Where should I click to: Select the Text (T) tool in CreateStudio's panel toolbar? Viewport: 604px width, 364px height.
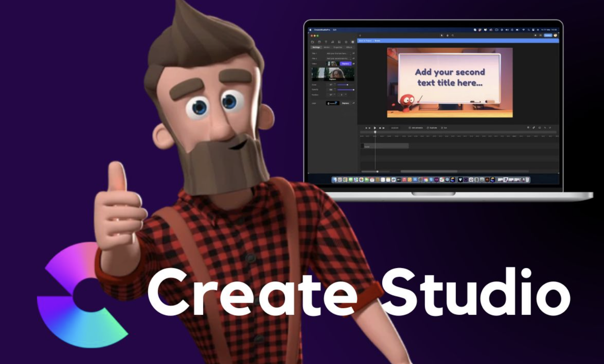326,42
